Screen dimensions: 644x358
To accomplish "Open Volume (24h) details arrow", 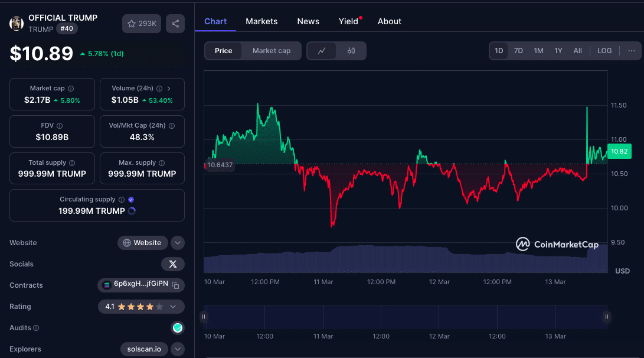I will click(x=169, y=89).
